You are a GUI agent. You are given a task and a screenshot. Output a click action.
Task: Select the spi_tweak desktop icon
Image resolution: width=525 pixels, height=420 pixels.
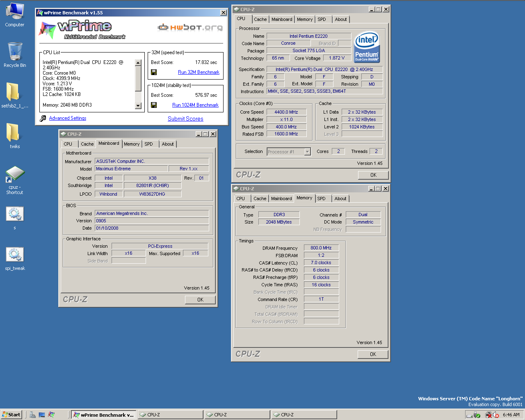pyautogui.click(x=15, y=258)
